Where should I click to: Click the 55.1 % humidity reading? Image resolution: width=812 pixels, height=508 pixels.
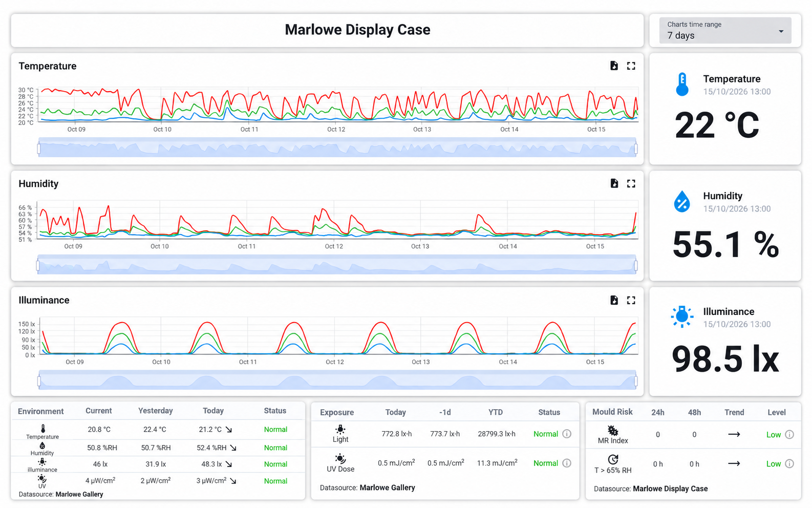tap(725, 244)
